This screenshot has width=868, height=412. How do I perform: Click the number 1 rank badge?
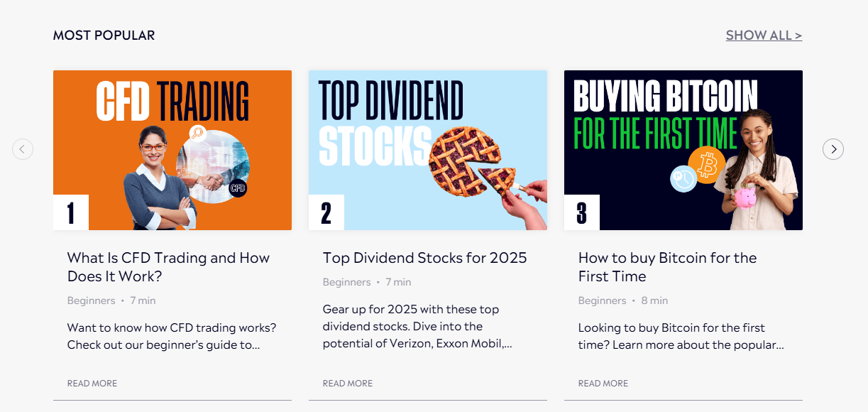(71, 212)
